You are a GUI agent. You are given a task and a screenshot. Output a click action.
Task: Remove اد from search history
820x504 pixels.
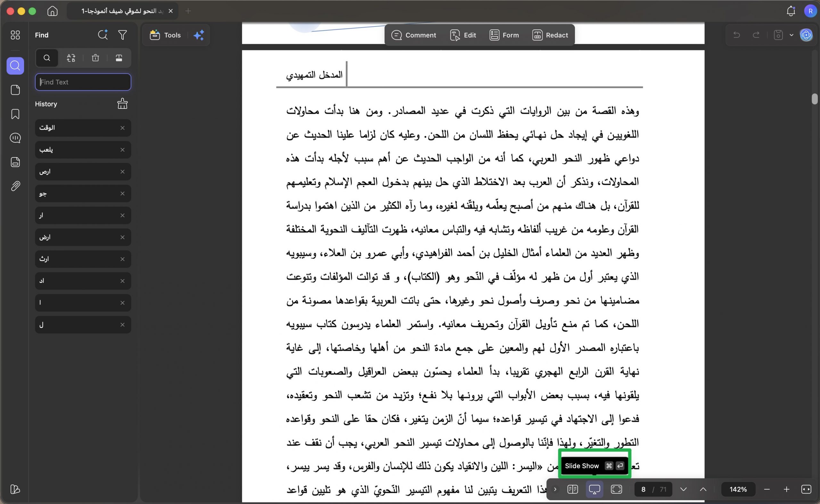click(x=122, y=281)
